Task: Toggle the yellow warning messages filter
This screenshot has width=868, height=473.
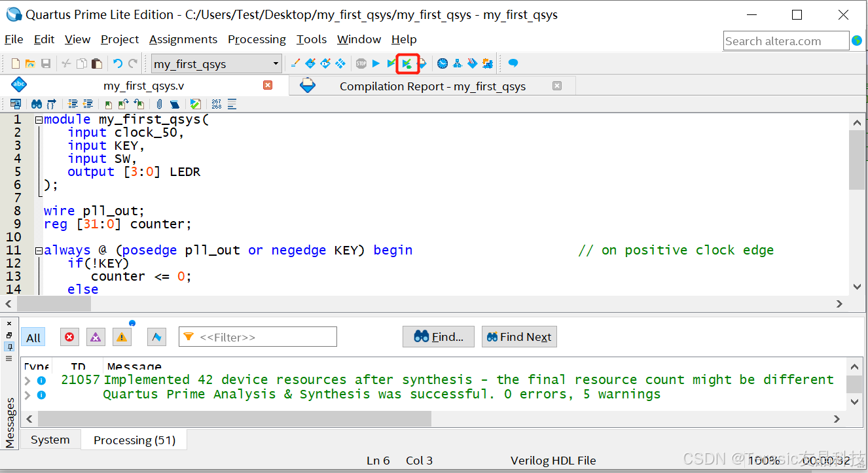Action: click(x=122, y=337)
